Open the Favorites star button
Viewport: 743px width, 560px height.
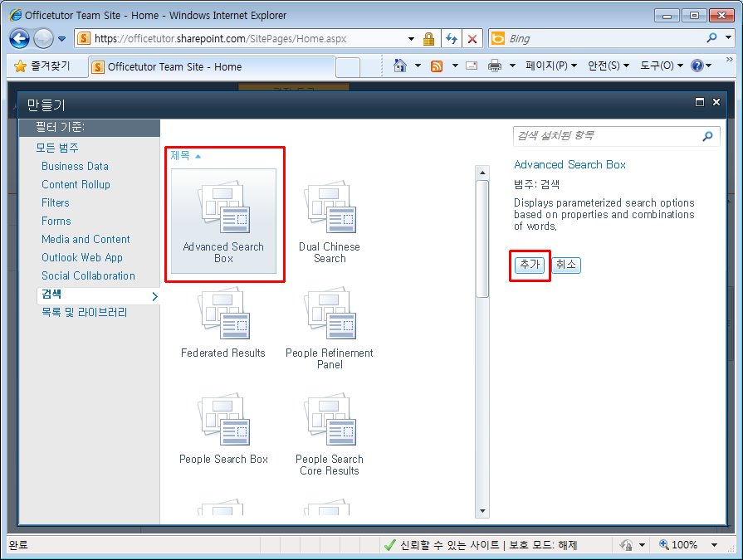coord(42,66)
